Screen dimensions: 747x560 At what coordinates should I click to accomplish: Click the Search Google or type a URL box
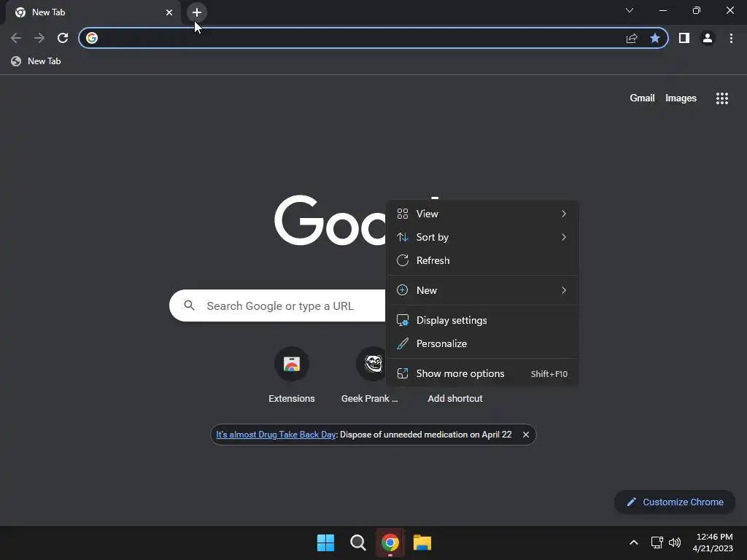tap(278, 306)
